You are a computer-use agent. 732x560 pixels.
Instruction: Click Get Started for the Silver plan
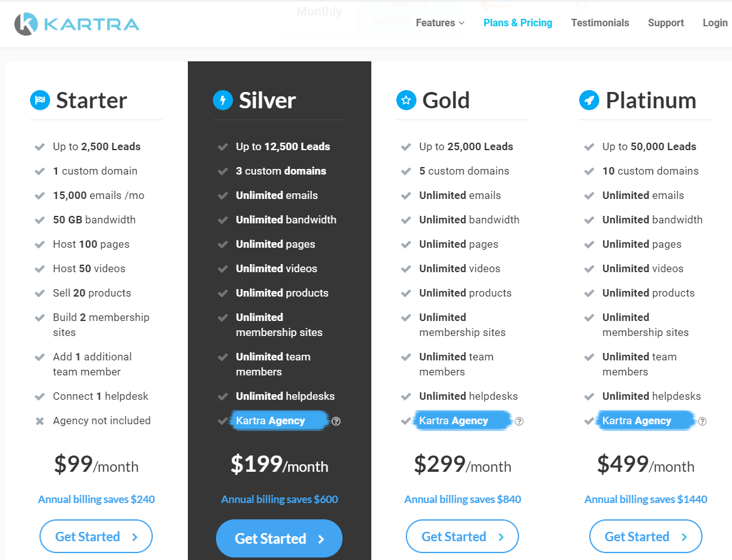279,539
